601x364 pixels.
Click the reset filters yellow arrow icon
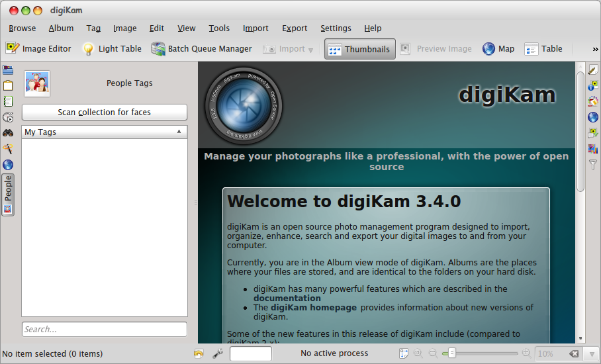(199, 353)
